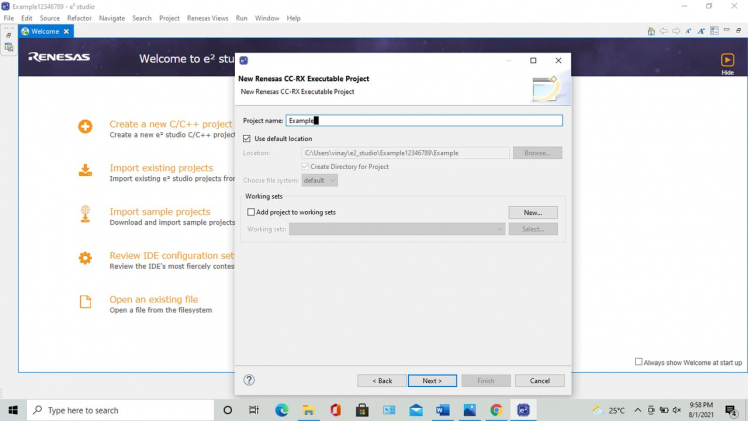
Task: Click the Back button
Action: point(382,380)
